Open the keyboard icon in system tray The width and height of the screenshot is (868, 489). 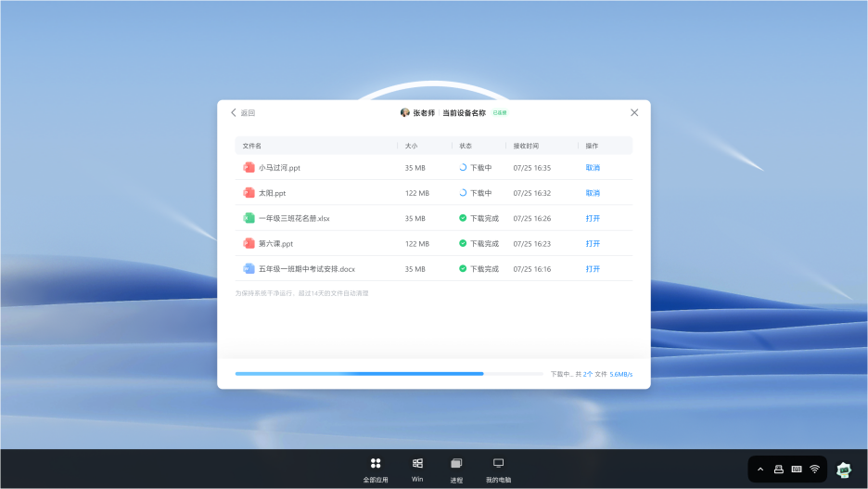pyautogui.click(x=797, y=470)
